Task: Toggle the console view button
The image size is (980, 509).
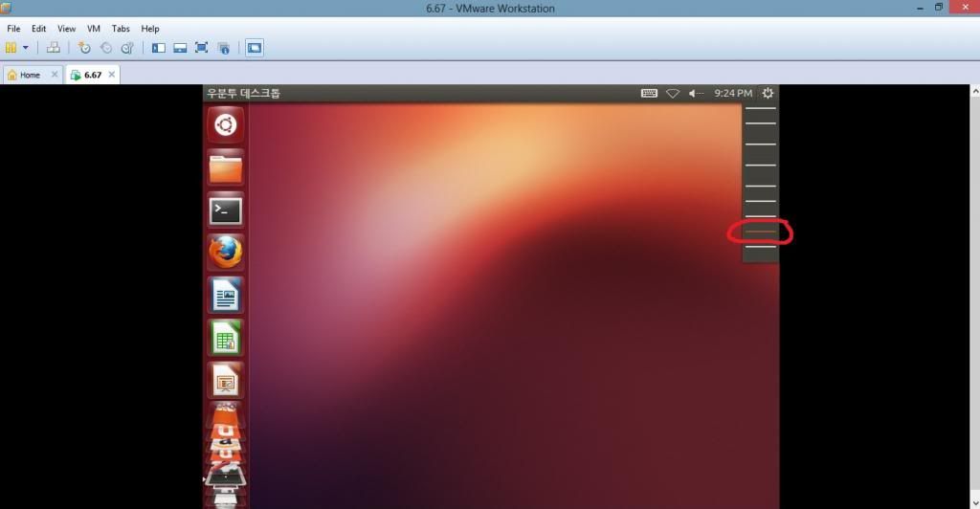Action: pyautogui.click(x=255, y=48)
